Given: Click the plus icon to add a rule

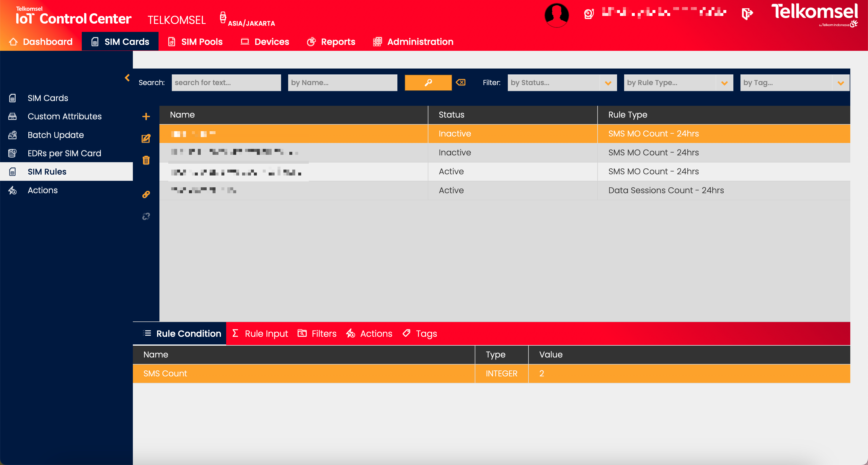Looking at the screenshot, I should (x=146, y=117).
